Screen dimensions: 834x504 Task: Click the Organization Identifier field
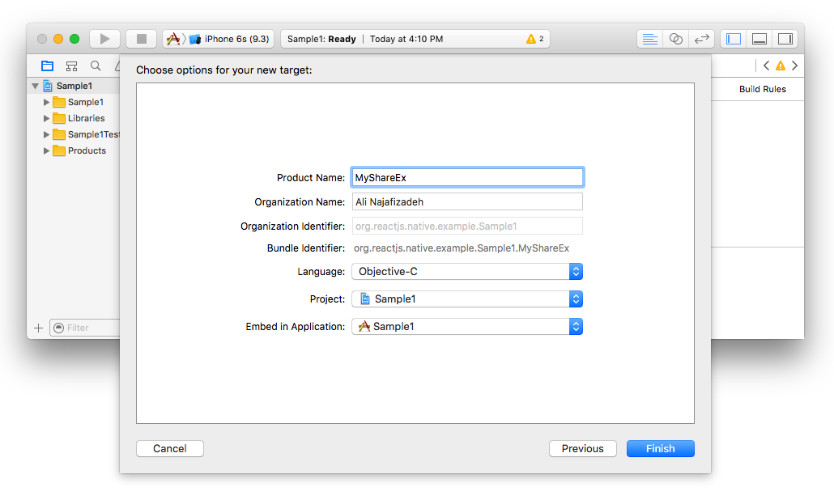467,226
